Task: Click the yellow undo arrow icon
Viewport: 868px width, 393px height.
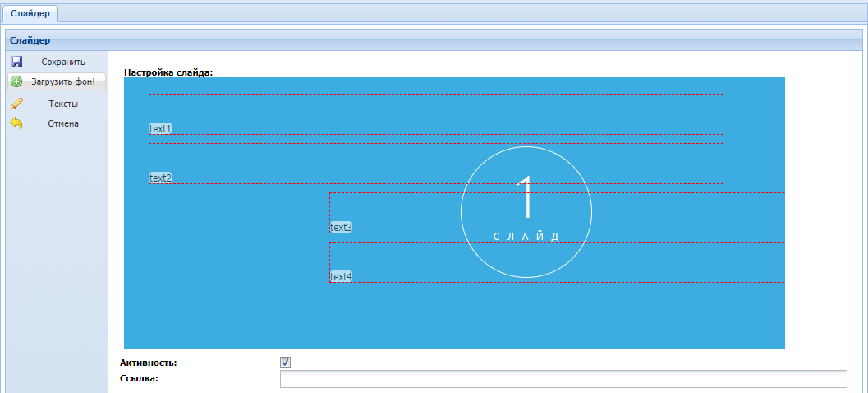Action: 16,123
